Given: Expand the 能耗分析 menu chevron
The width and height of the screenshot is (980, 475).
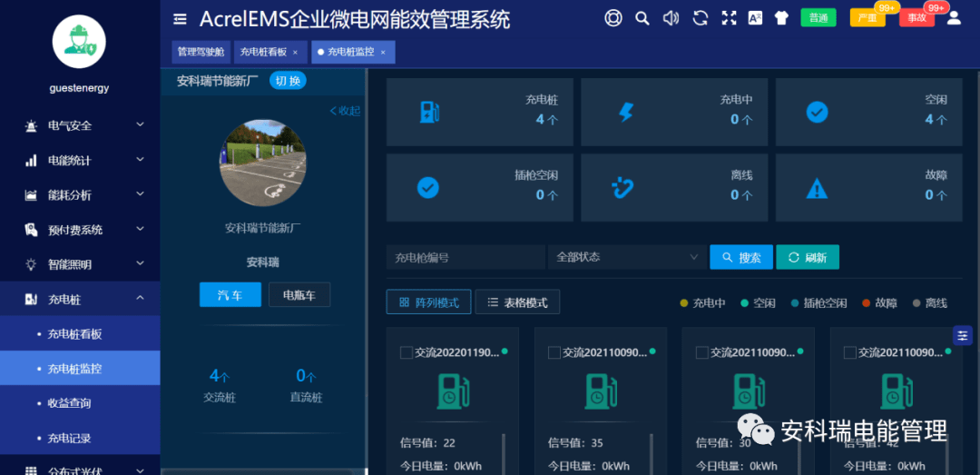Looking at the screenshot, I should click(140, 194).
